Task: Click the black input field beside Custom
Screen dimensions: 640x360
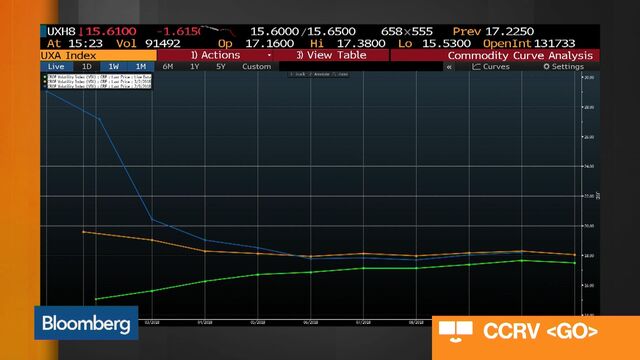Action: (361, 67)
